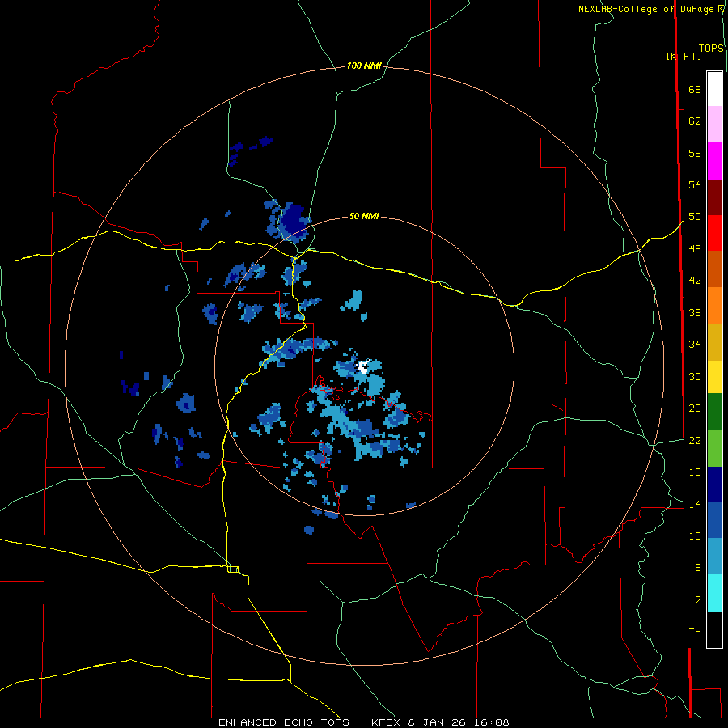This screenshot has height=728, width=728.
Task: Click the 62 value on legend scale
Action: coord(695,121)
